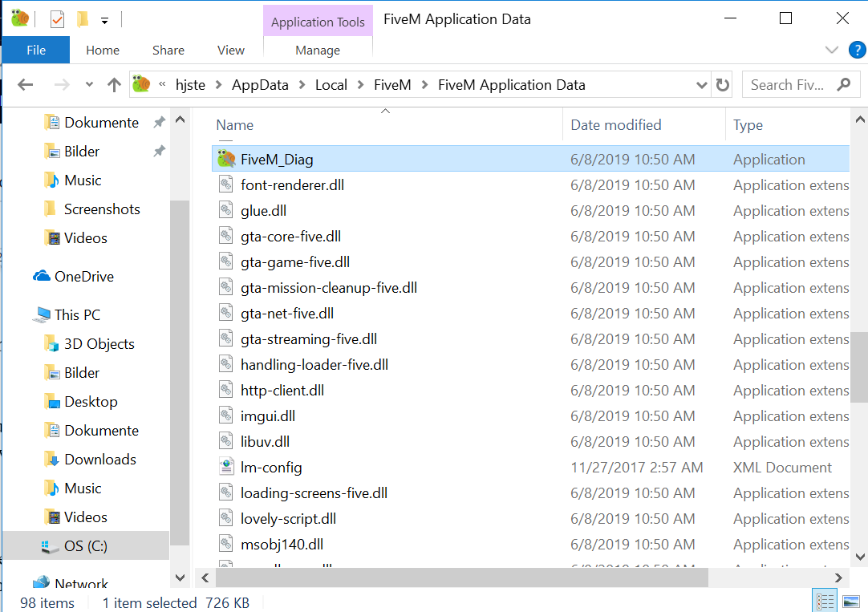Navigate to hjste in the address path
Screen dimensions: 868x612
point(190,85)
